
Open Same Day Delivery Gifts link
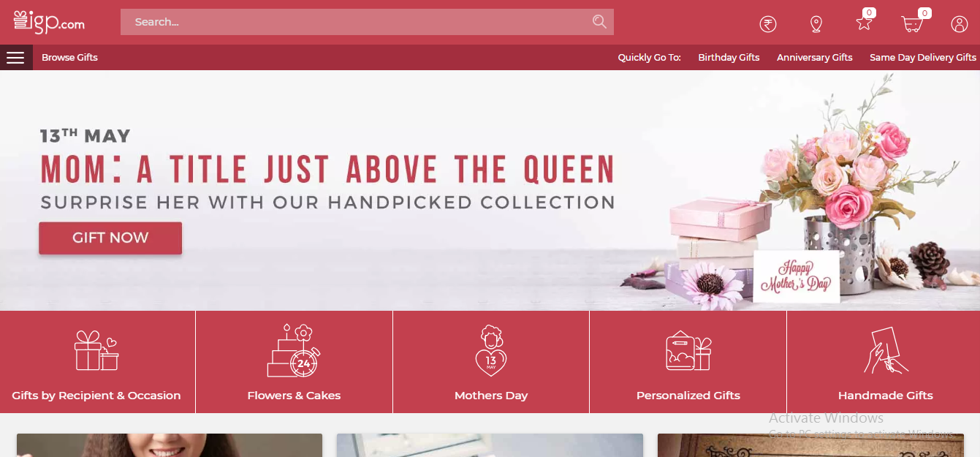click(923, 58)
